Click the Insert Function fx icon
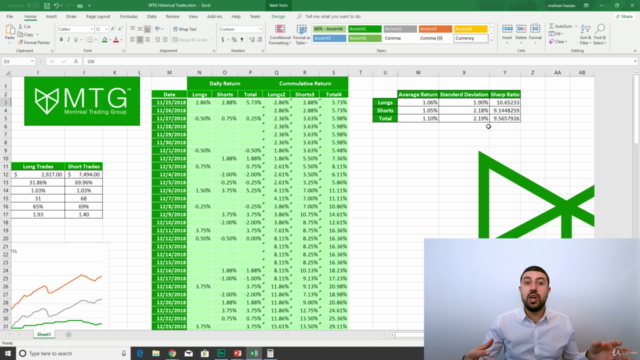640x360 pixels. 76,61
